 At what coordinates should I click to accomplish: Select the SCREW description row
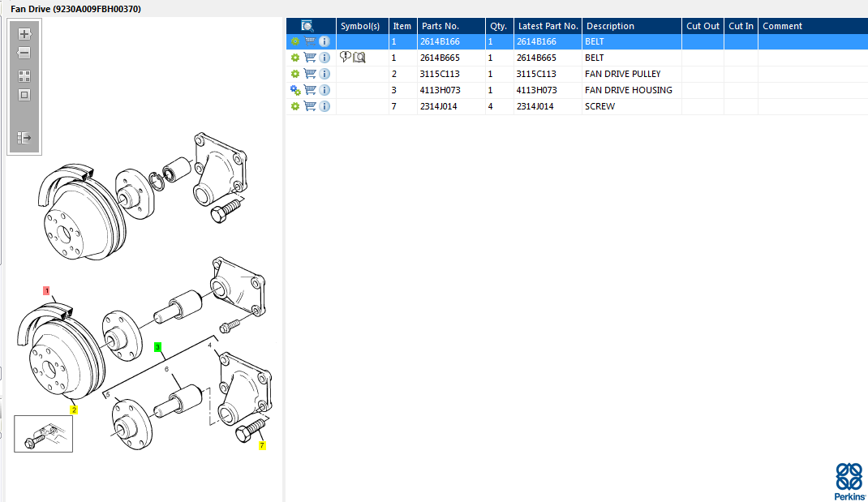599,106
